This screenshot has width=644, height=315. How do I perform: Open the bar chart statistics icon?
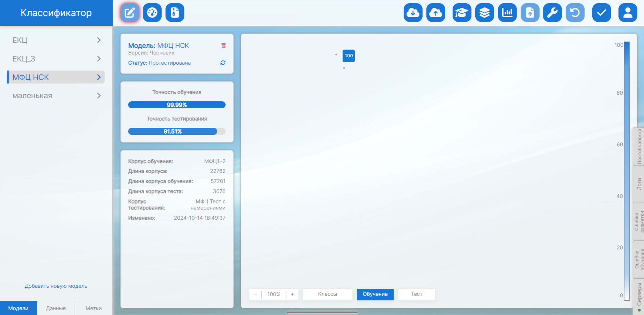coord(507,13)
